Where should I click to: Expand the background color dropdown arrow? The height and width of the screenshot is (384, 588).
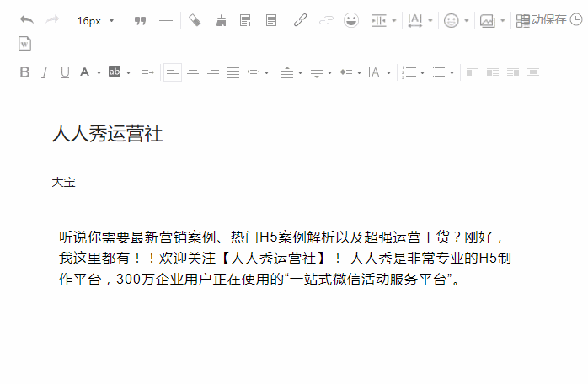pos(128,72)
